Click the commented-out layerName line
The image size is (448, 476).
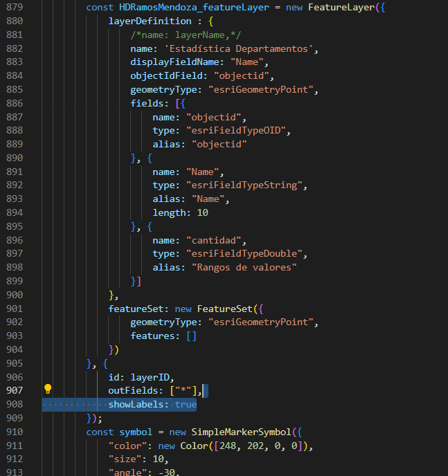[186, 35]
